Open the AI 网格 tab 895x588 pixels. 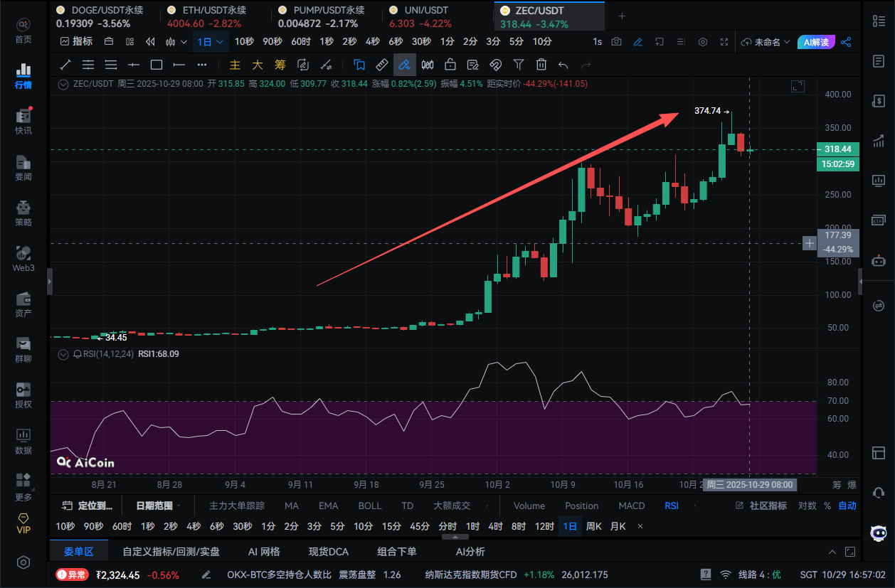[x=263, y=552]
